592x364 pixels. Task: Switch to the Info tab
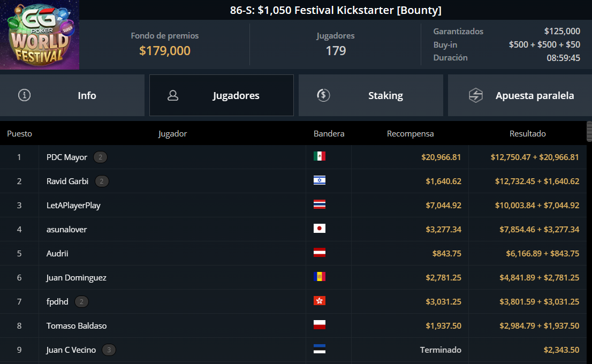click(x=72, y=95)
